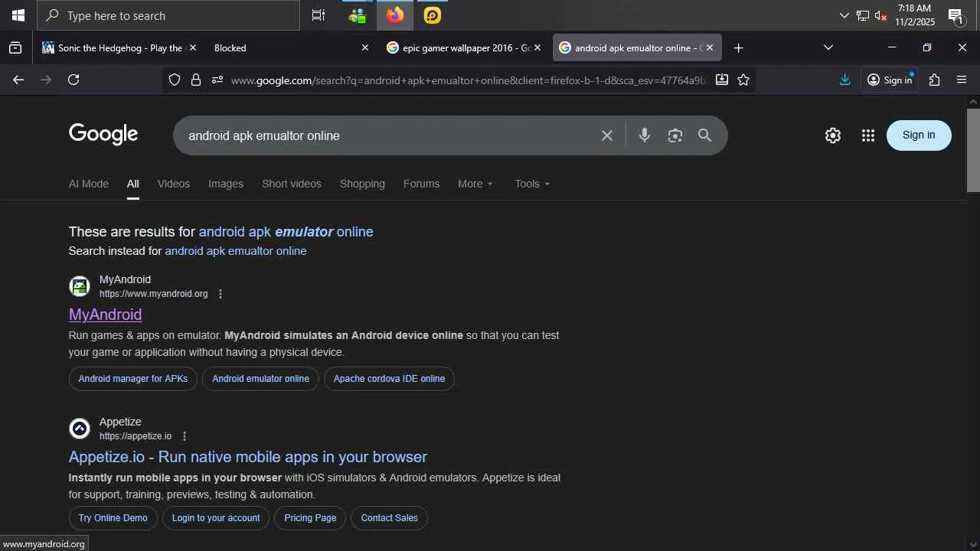Reload the current page
The image size is (980, 551).
tap(73, 80)
